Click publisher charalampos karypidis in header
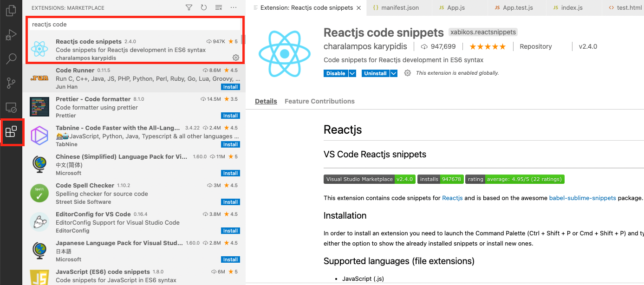644x285 pixels. coord(365,46)
